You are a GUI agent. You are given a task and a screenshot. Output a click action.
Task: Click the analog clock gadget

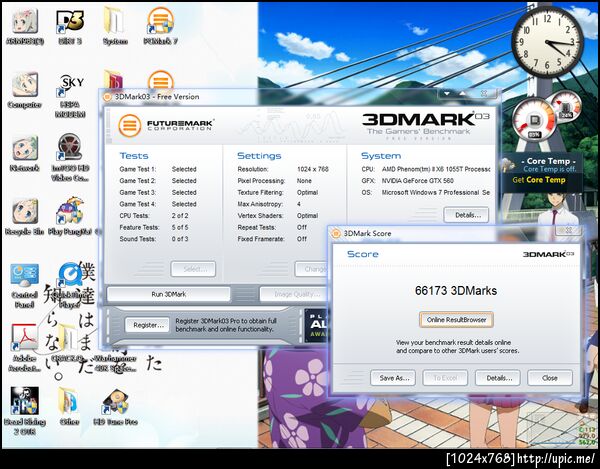(x=548, y=42)
